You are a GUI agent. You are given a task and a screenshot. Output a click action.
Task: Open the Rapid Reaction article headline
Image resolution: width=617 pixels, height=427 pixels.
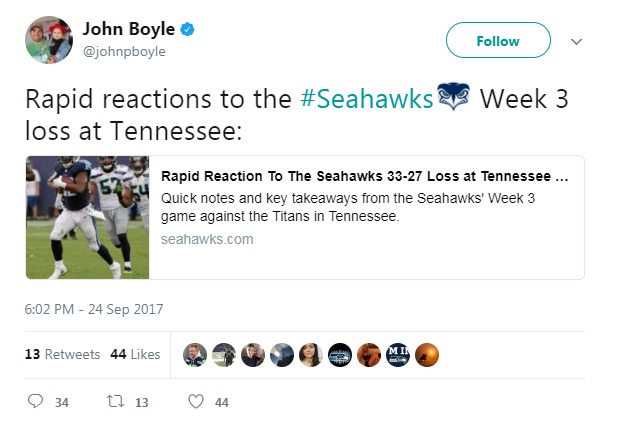point(364,177)
